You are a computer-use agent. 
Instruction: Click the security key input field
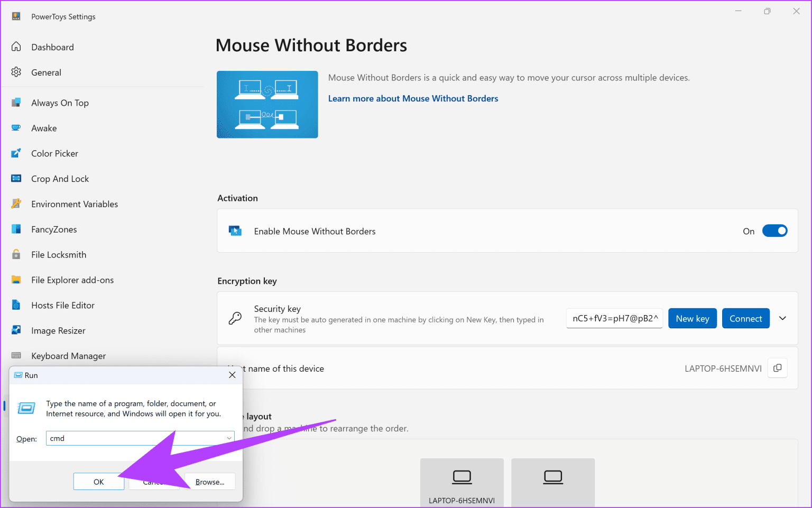pos(614,318)
